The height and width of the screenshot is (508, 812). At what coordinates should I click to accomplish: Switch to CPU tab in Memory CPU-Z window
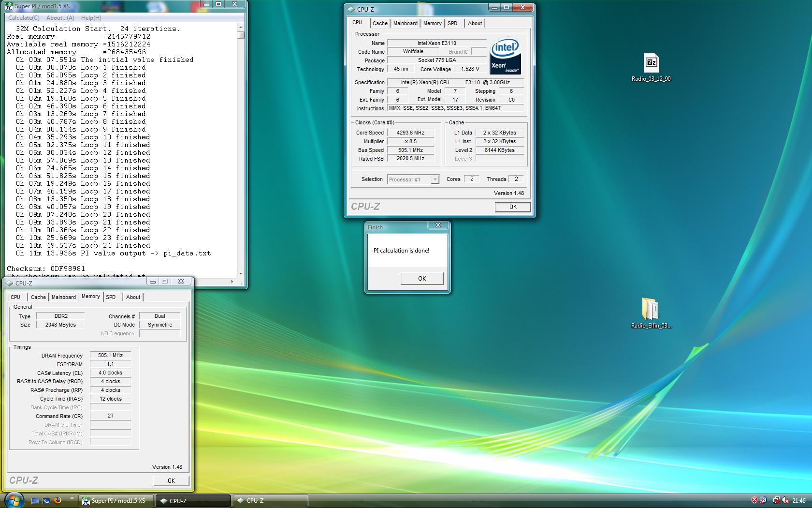click(x=15, y=297)
